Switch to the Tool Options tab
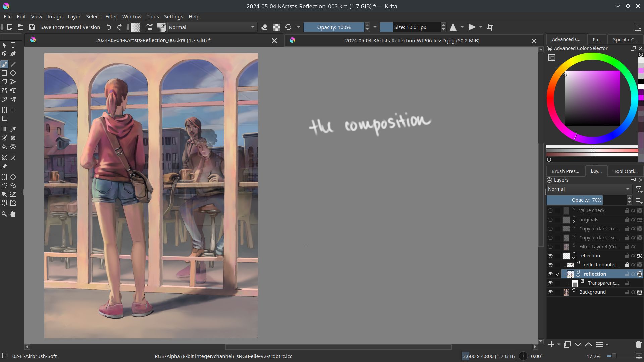The width and height of the screenshot is (644, 362). pos(626,171)
